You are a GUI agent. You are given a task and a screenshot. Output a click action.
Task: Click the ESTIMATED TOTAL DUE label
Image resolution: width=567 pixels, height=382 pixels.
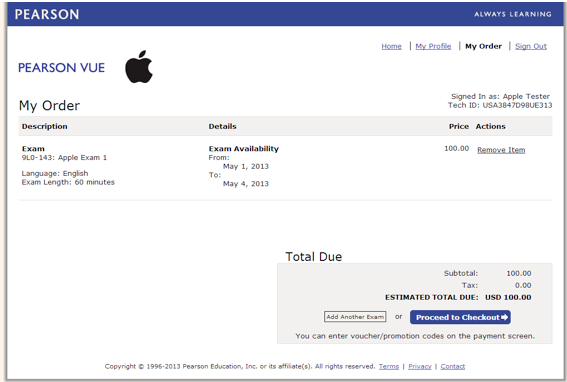pyautogui.click(x=432, y=297)
